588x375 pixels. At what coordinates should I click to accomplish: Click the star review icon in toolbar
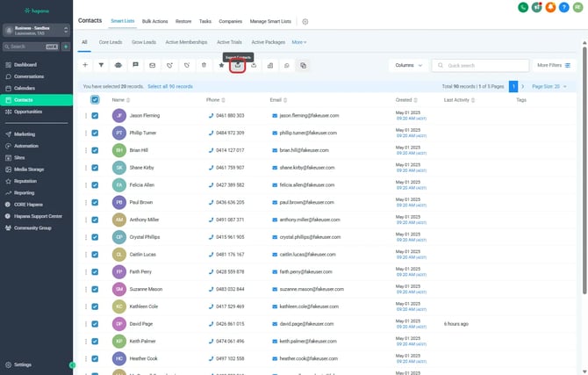coord(221,65)
